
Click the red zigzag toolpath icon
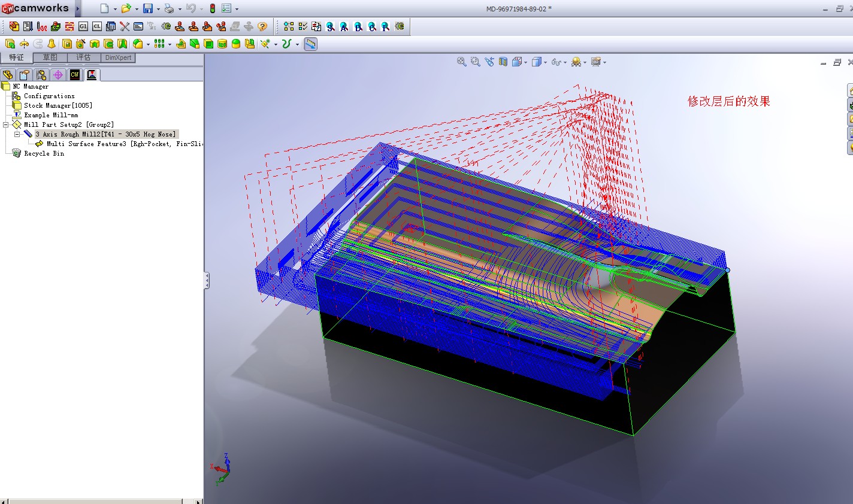pyautogui.click(x=42, y=26)
